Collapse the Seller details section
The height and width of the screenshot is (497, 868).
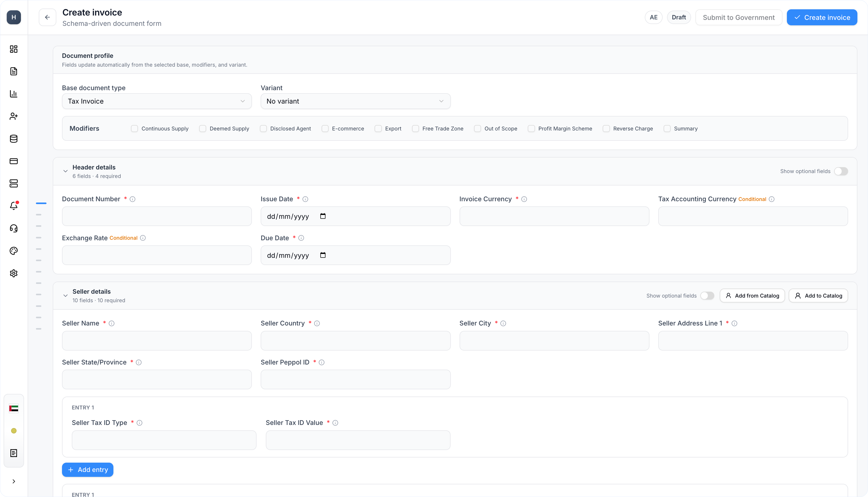click(66, 296)
